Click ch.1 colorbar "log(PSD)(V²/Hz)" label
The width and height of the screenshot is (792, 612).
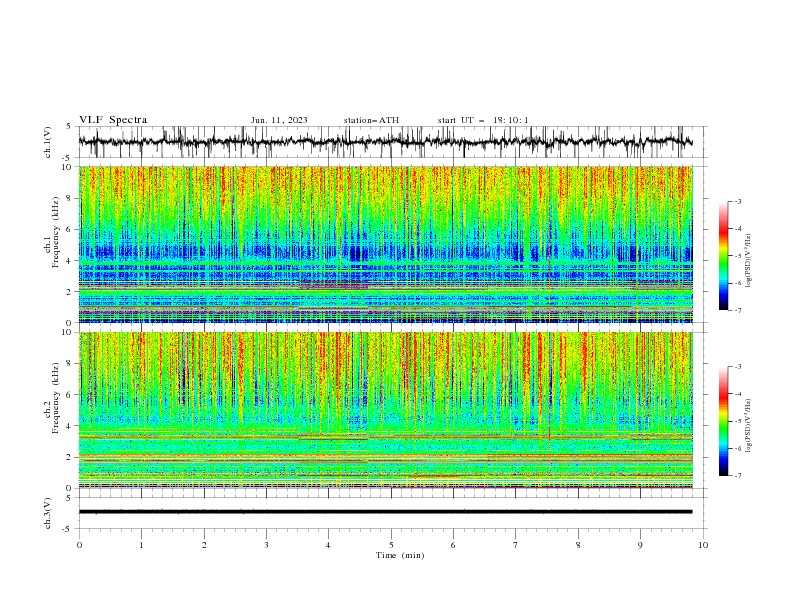pos(749,261)
